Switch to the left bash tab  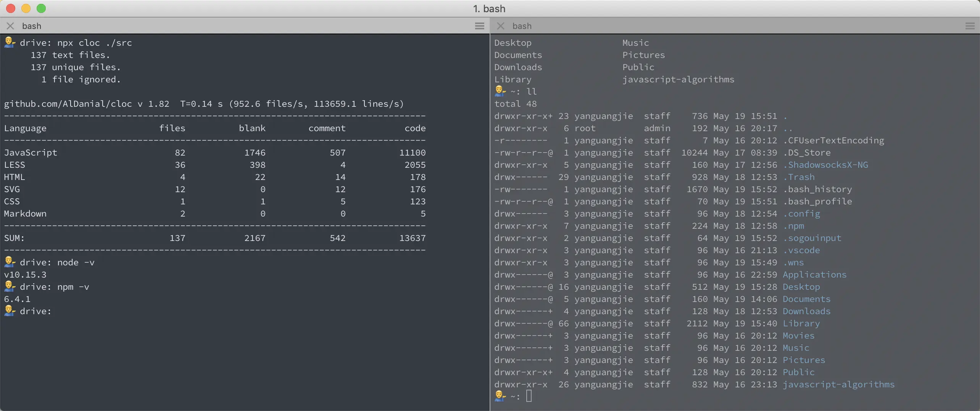pos(32,26)
